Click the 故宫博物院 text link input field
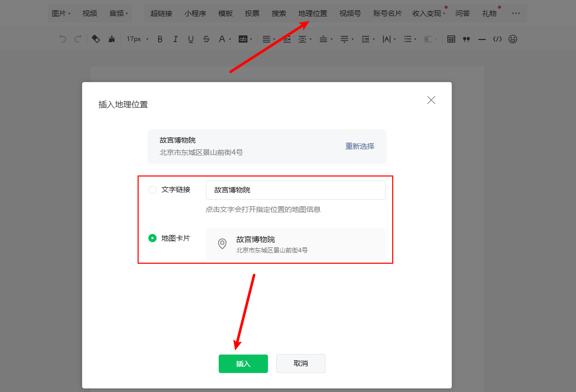576x392 pixels. pos(295,190)
